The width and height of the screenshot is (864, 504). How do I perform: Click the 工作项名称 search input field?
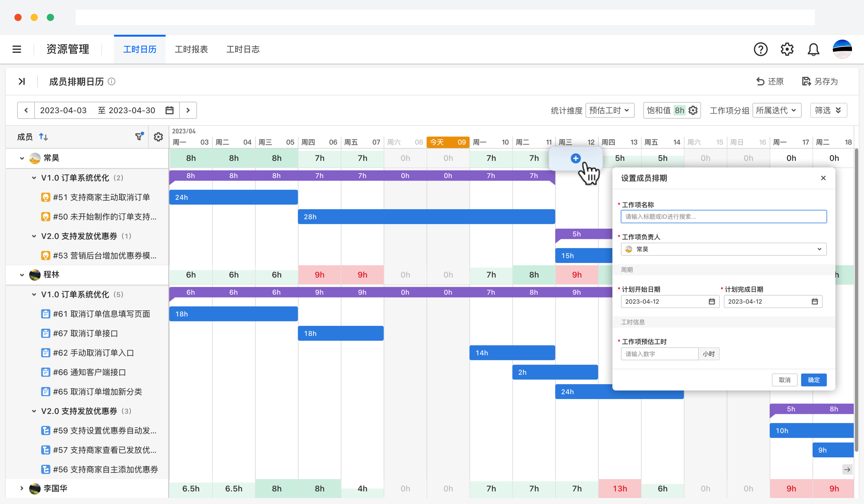point(723,217)
